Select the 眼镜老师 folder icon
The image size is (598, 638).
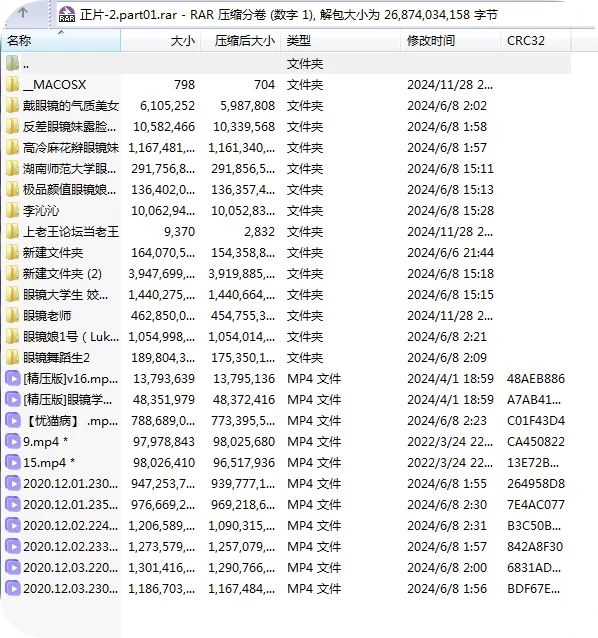[13, 316]
